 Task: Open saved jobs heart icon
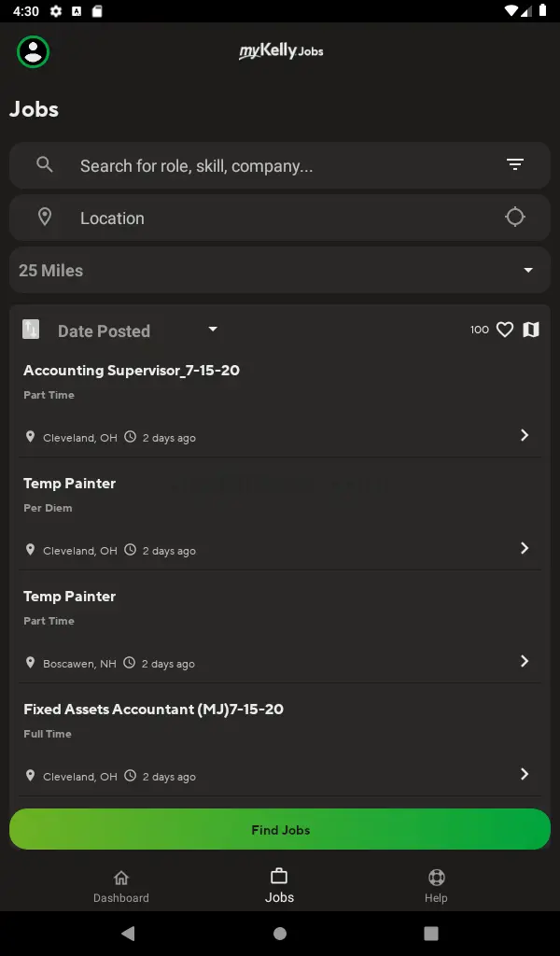tap(505, 330)
